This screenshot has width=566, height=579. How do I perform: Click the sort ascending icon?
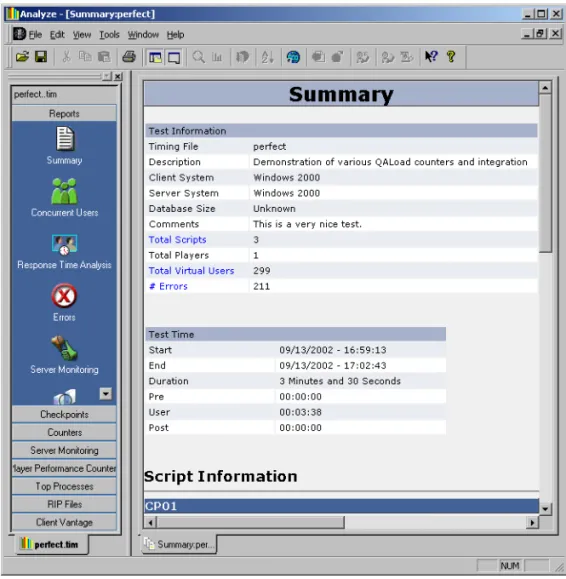[x=268, y=57]
